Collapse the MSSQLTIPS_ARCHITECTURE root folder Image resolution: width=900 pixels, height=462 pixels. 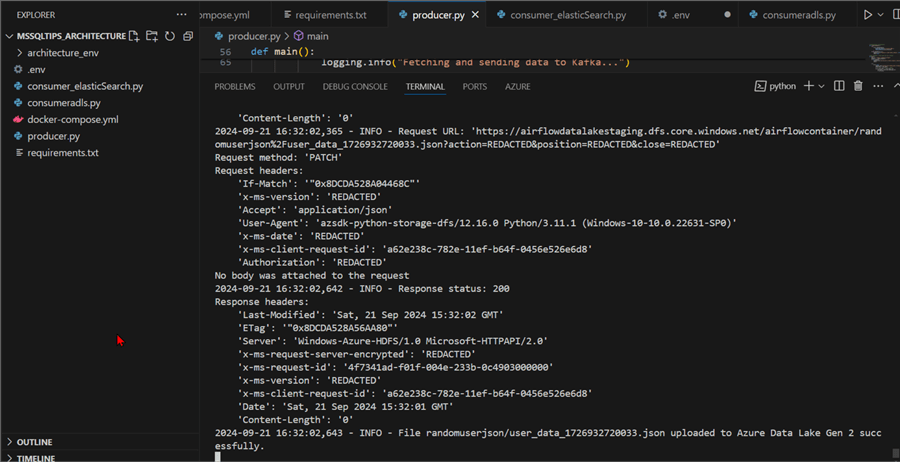(x=10, y=36)
